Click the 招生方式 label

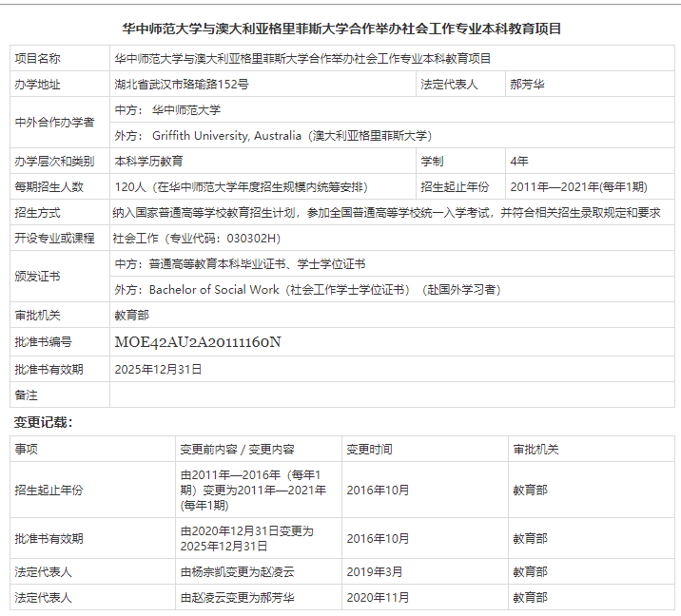point(37,213)
